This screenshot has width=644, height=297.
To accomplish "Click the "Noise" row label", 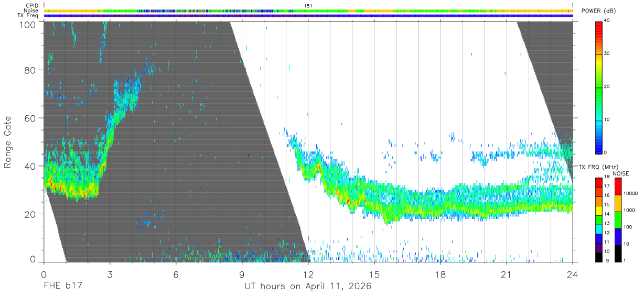I will coord(31,10).
